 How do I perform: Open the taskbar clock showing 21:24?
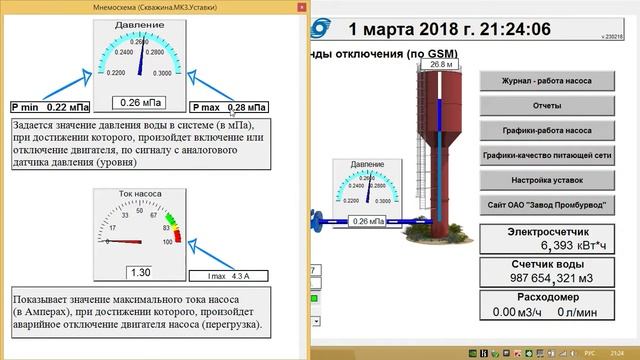[617, 353]
